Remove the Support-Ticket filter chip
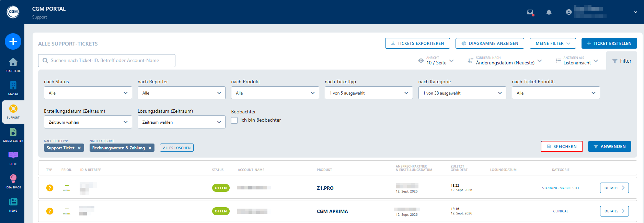 click(79, 148)
